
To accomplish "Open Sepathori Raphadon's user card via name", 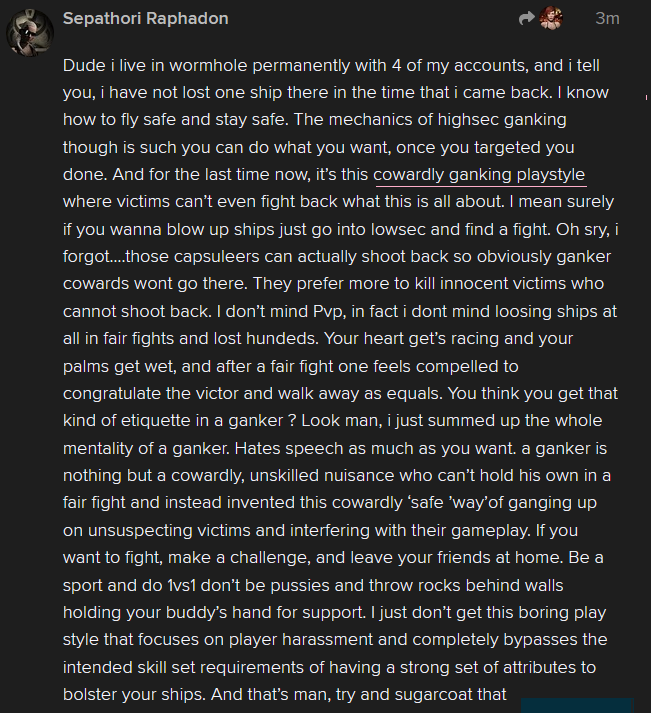I will [x=145, y=18].
